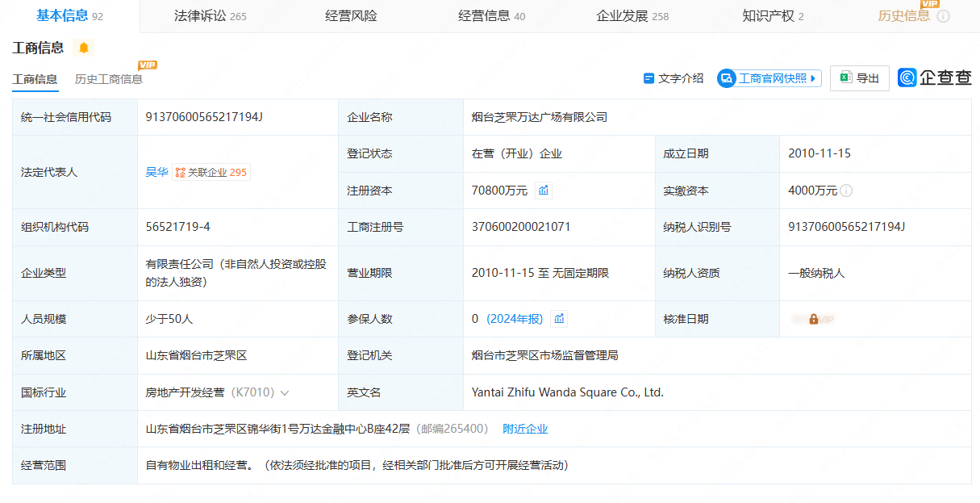Switch to 历史工商信息 sub-tab
This screenshot has width=980, height=503.
(109, 79)
